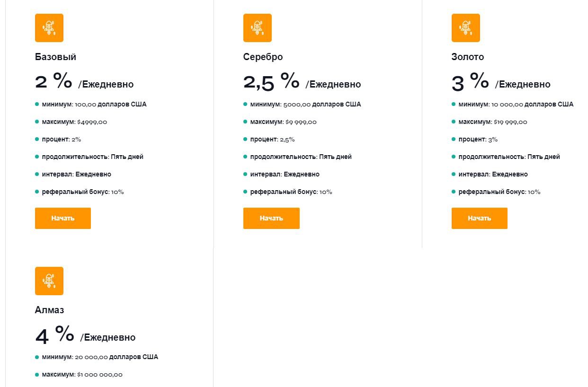Image resolution: width=588 pixels, height=387 pixels.
Task: Click Золото реферальный бонус 10% line
Action: click(496, 192)
